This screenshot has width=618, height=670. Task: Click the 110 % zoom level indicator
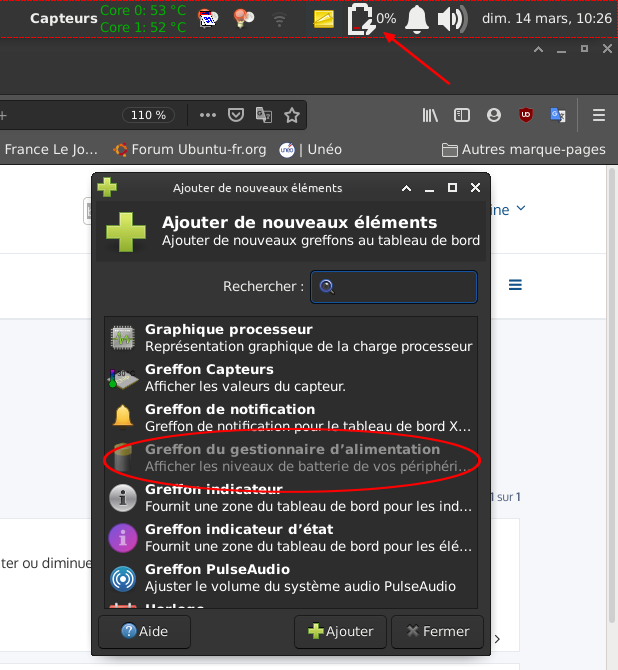pyautogui.click(x=148, y=115)
